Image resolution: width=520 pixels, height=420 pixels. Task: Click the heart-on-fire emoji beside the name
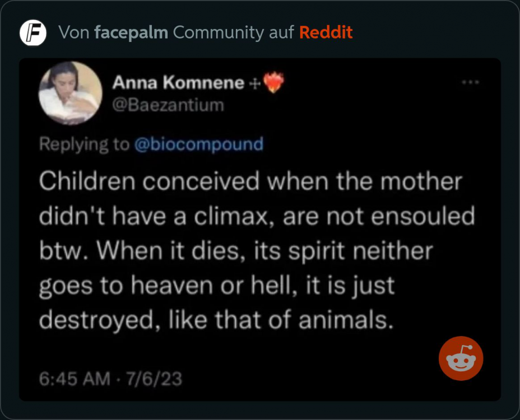pyautogui.click(x=273, y=83)
